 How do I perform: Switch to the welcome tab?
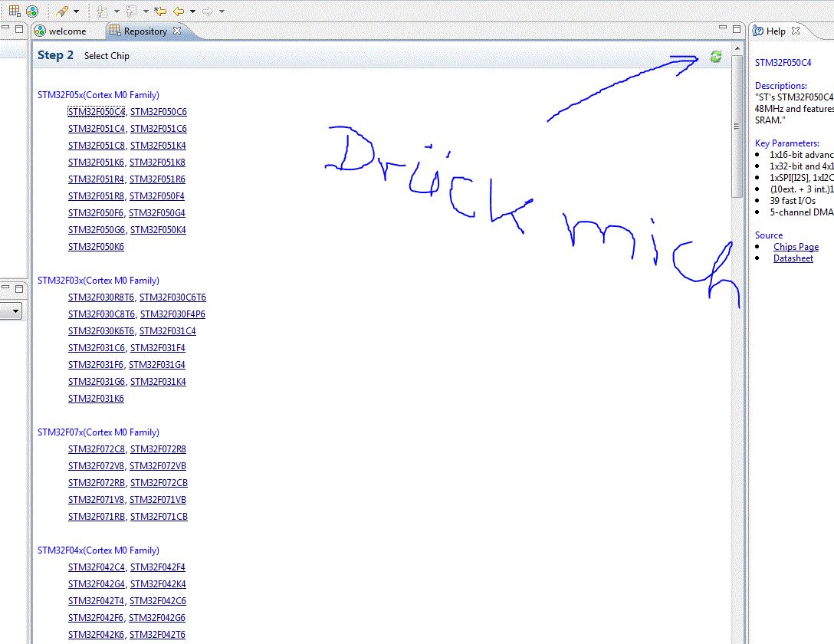(60, 31)
